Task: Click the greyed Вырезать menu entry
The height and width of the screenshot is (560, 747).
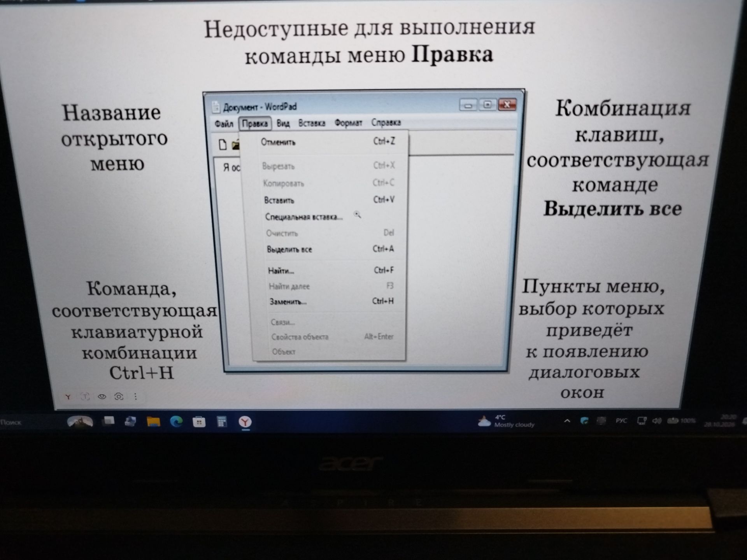Action: pos(328,166)
